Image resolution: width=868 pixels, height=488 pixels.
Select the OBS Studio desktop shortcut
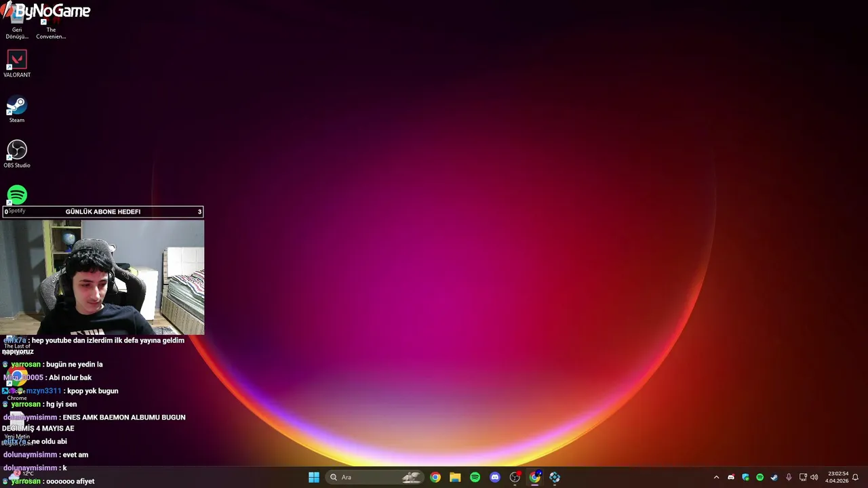point(17,155)
